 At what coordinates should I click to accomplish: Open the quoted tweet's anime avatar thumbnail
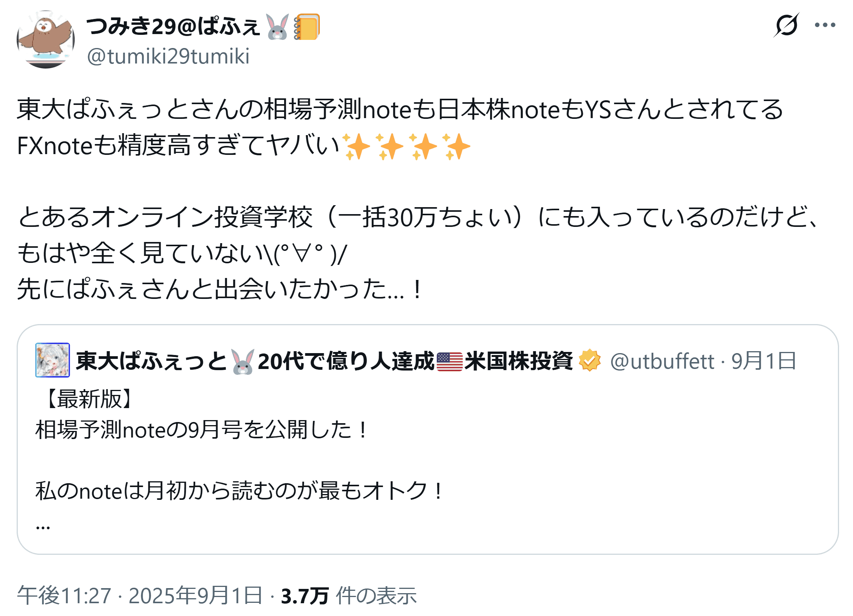(x=52, y=360)
